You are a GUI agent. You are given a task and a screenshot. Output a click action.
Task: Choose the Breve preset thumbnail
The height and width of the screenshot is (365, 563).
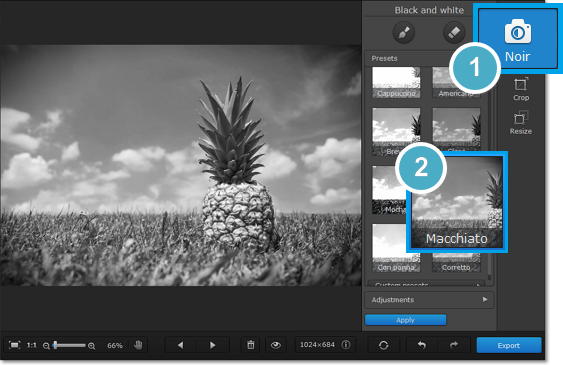pyautogui.click(x=396, y=128)
